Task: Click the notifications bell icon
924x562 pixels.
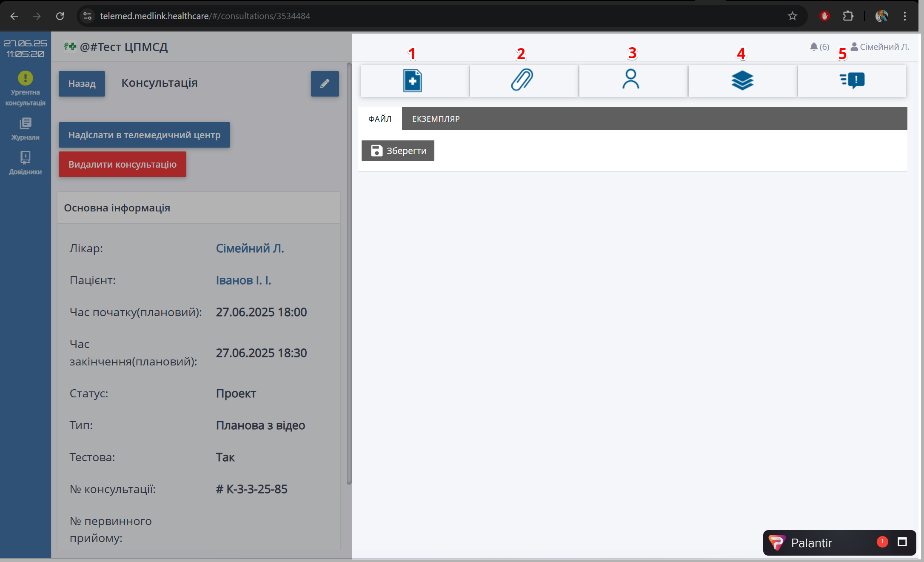Action: (814, 47)
